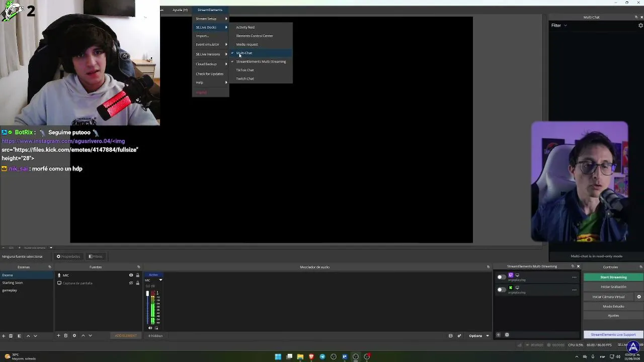Expand the Help submenu
This screenshot has height=362, width=644.
(x=211, y=82)
